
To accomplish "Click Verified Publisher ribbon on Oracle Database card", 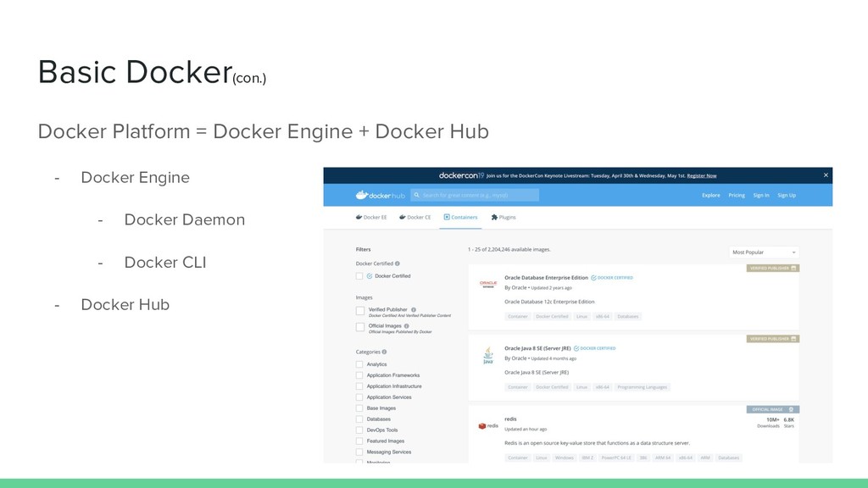I will [773, 268].
